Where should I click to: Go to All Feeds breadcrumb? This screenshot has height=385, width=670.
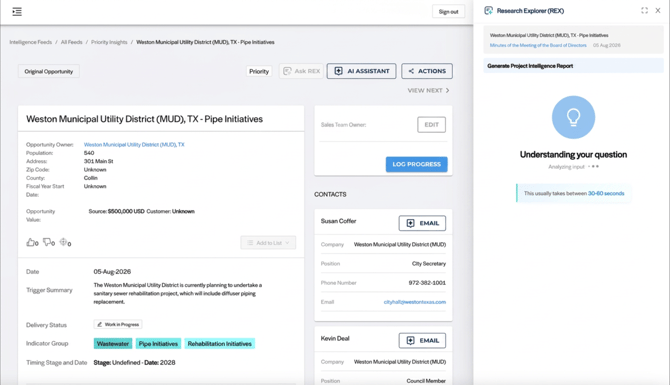tap(71, 42)
